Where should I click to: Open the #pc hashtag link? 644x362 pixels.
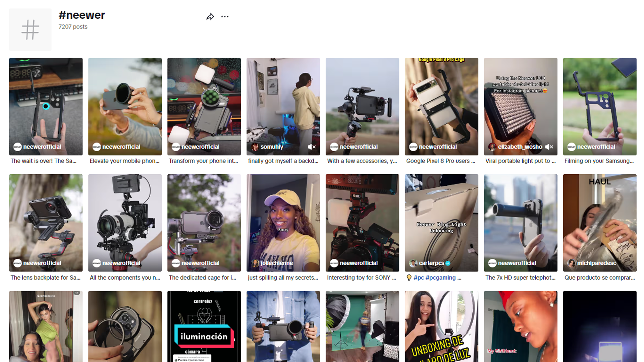419,278
